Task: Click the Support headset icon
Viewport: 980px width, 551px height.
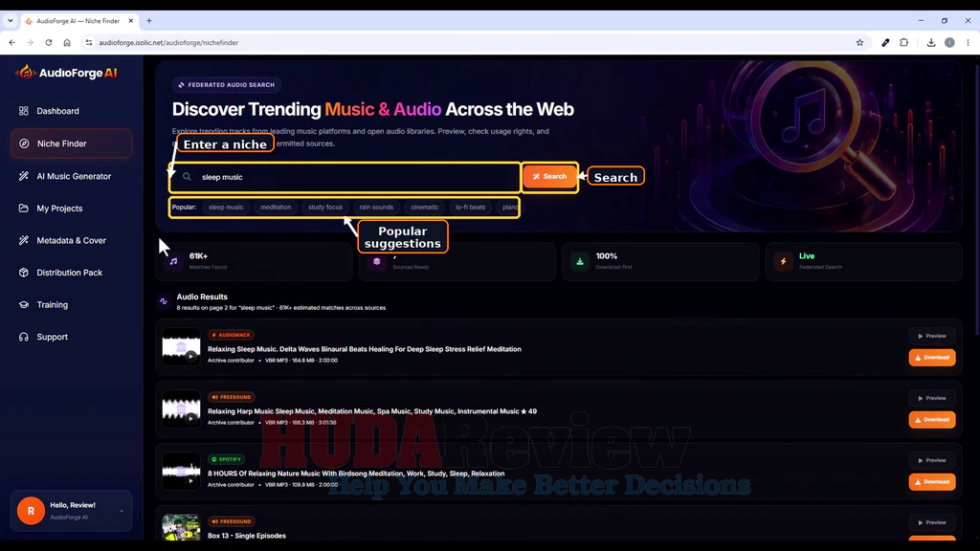Action: (x=24, y=337)
